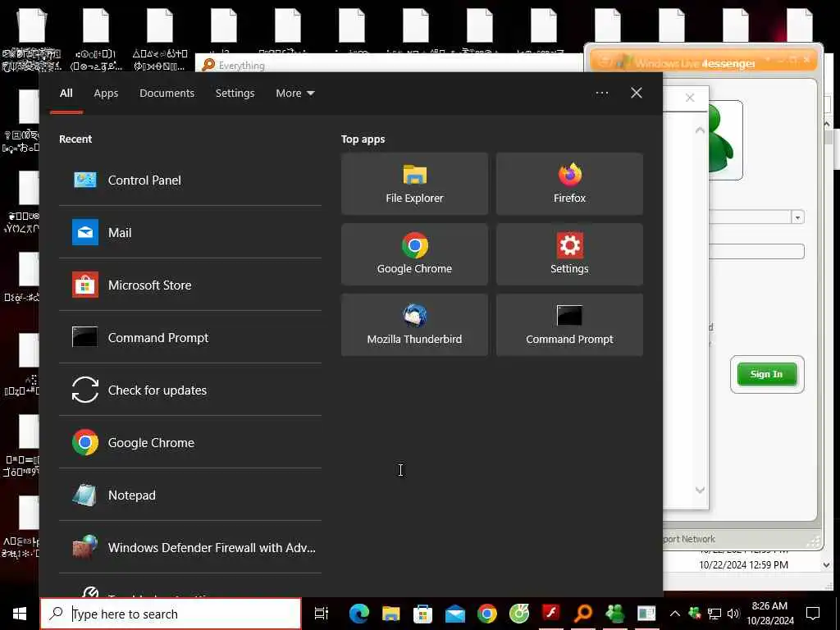Click the Messenger status tray icon
This screenshot has height=630, width=840.
click(695, 614)
